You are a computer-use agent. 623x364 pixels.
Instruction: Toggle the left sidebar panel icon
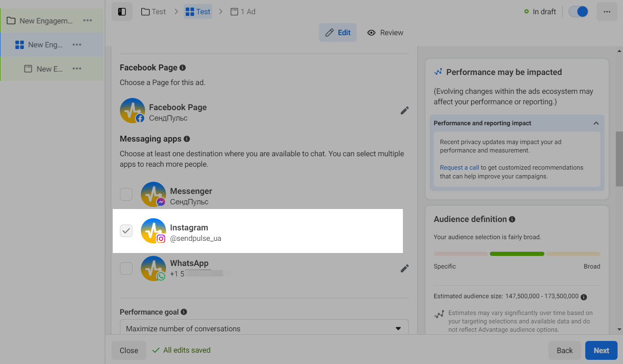[122, 12]
